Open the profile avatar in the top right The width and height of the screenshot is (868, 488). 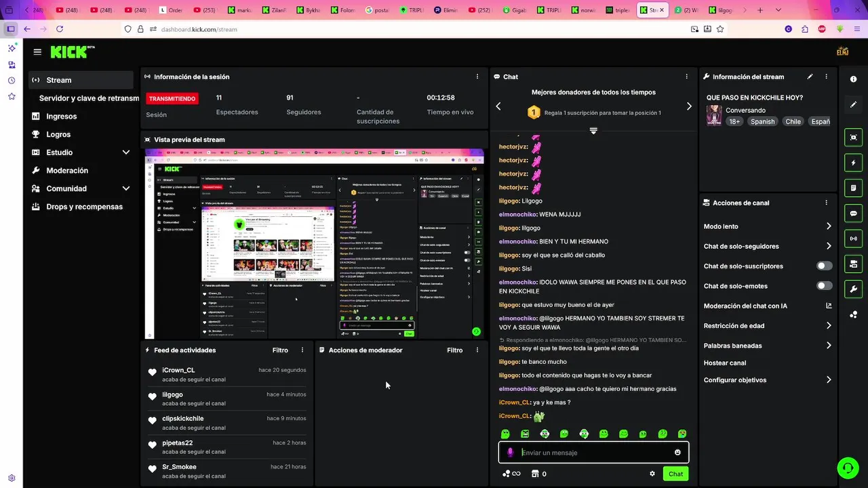tap(843, 52)
